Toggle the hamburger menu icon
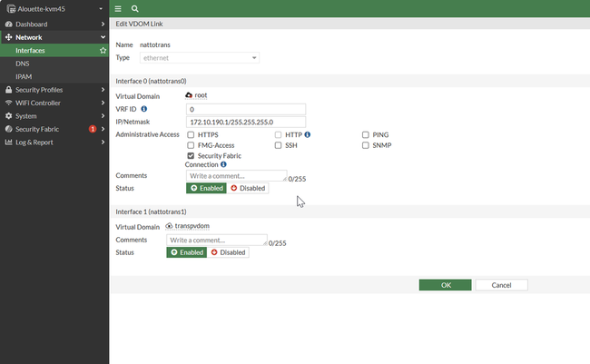590x364 pixels. click(x=118, y=9)
